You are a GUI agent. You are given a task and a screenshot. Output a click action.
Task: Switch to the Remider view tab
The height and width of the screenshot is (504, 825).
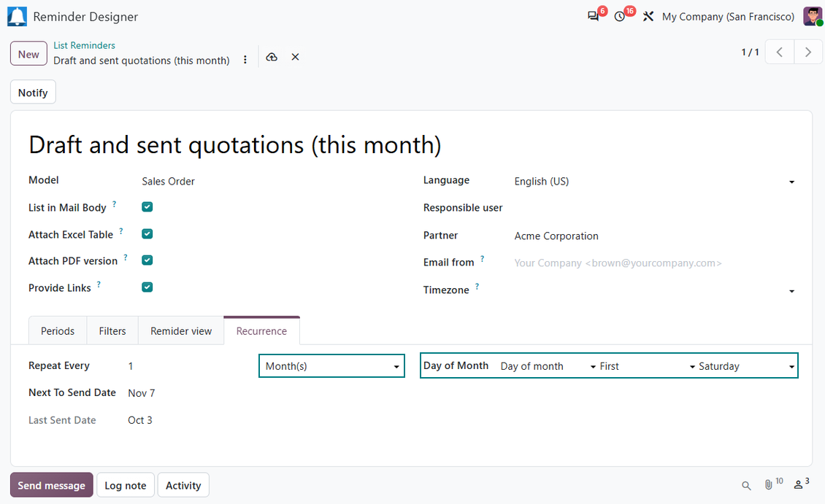(x=181, y=331)
